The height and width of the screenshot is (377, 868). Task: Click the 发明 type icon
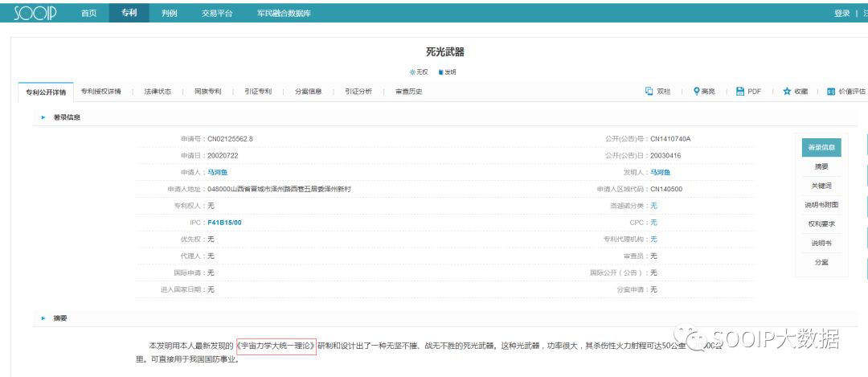pos(441,72)
